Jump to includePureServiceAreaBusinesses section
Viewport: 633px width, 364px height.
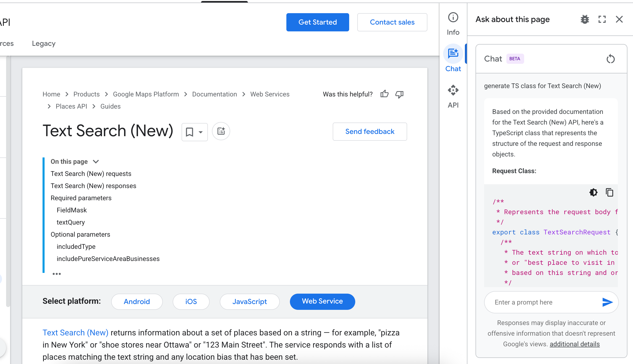tap(108, 259)
